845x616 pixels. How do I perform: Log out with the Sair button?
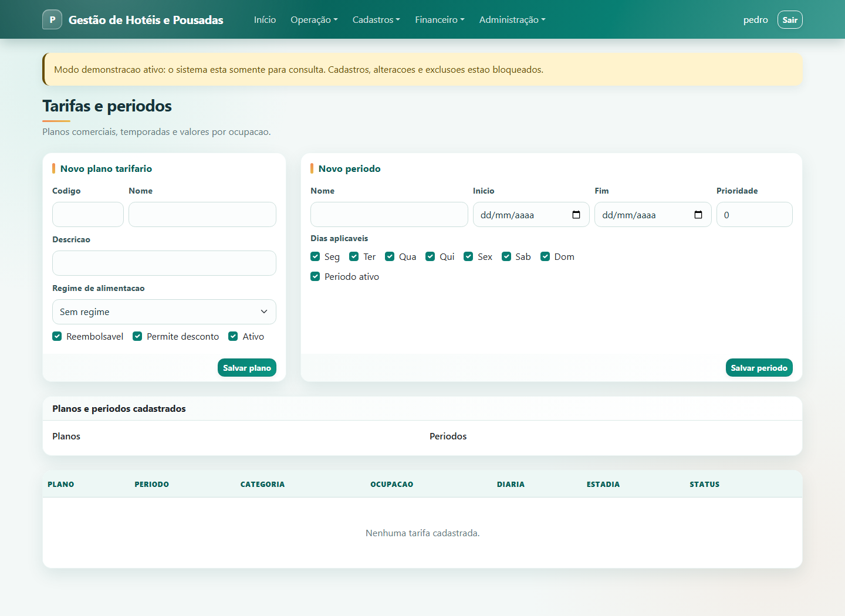(x=790, y=19)
